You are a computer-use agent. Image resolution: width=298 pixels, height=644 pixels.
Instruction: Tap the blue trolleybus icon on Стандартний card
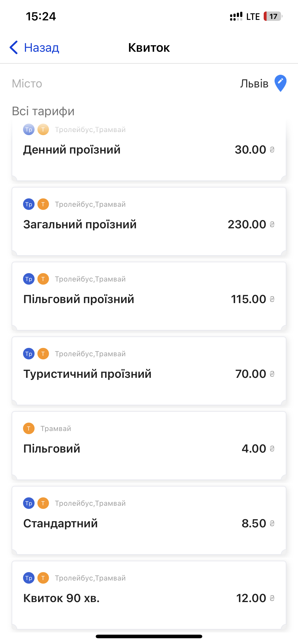pos(29,503)
